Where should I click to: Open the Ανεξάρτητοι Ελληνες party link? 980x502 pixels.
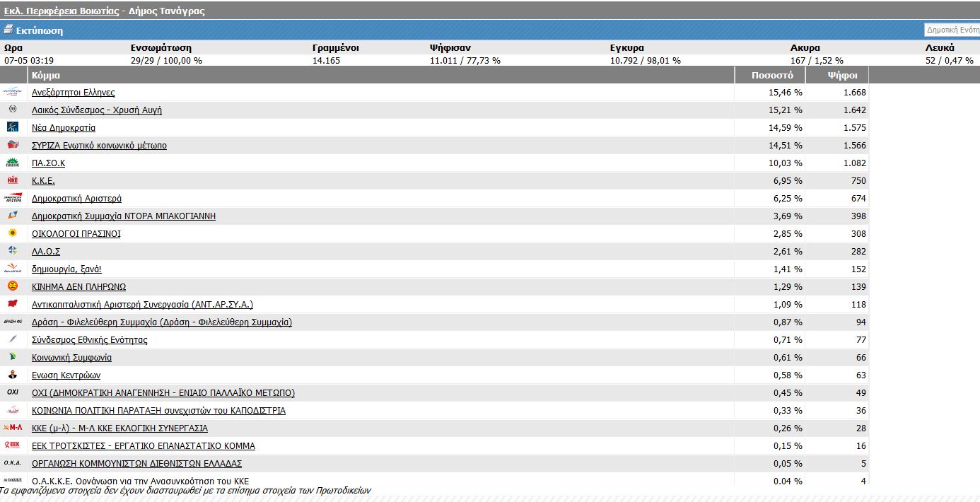74,93
